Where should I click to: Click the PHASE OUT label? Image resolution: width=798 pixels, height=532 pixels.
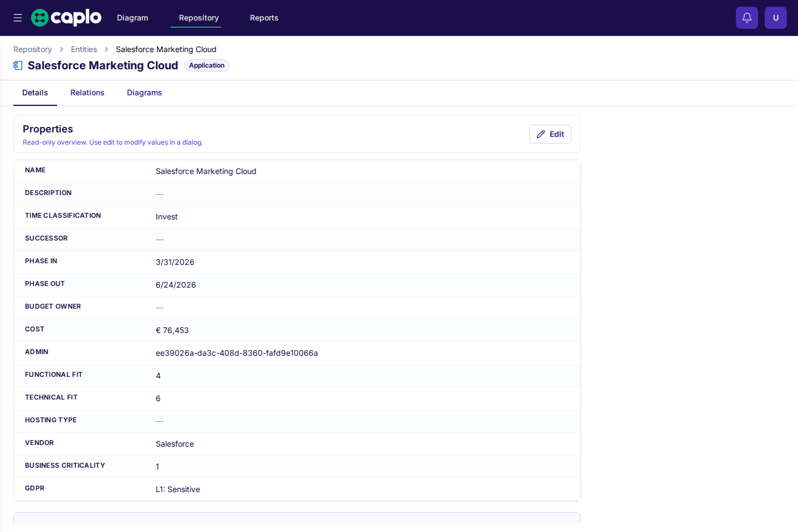click(x=45, y=284)
